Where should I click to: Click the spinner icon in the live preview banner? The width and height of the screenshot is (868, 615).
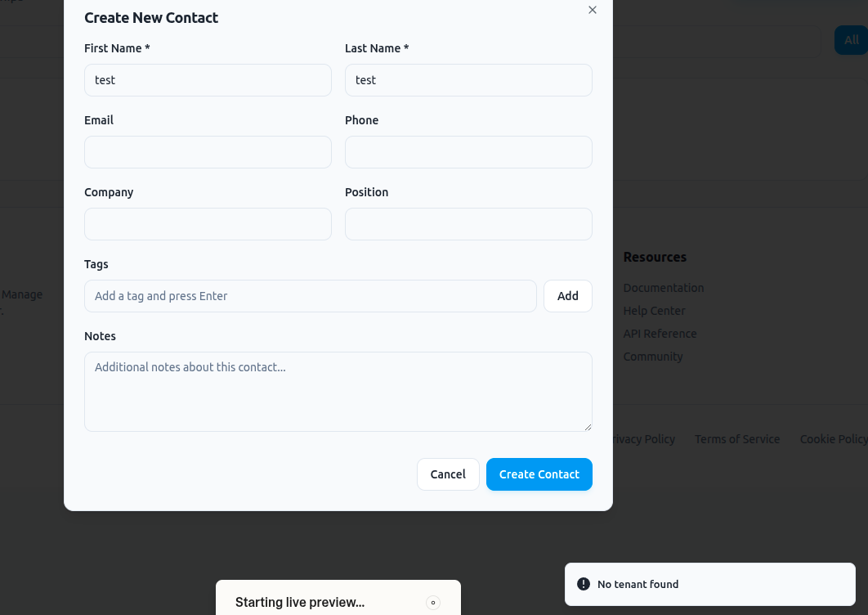[x=433, y=603]
